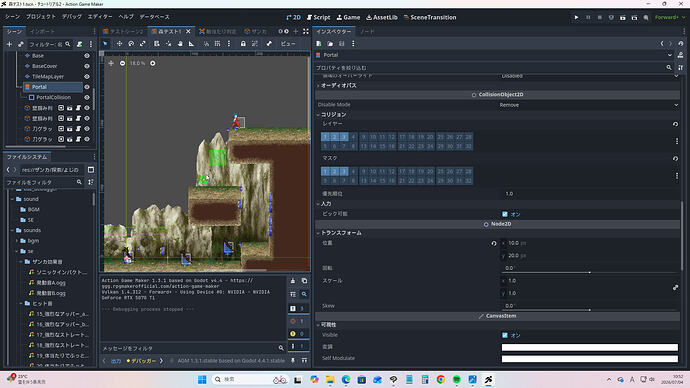
Task: Open the skeleton bone options icon
Action: point(269,44)
